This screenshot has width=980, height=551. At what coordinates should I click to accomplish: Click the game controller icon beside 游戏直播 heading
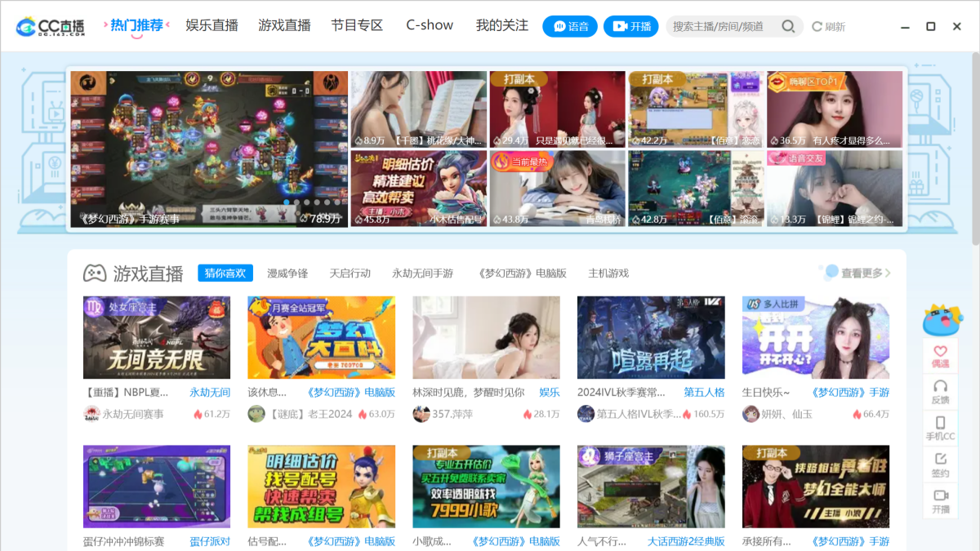[x=95, y=273]
